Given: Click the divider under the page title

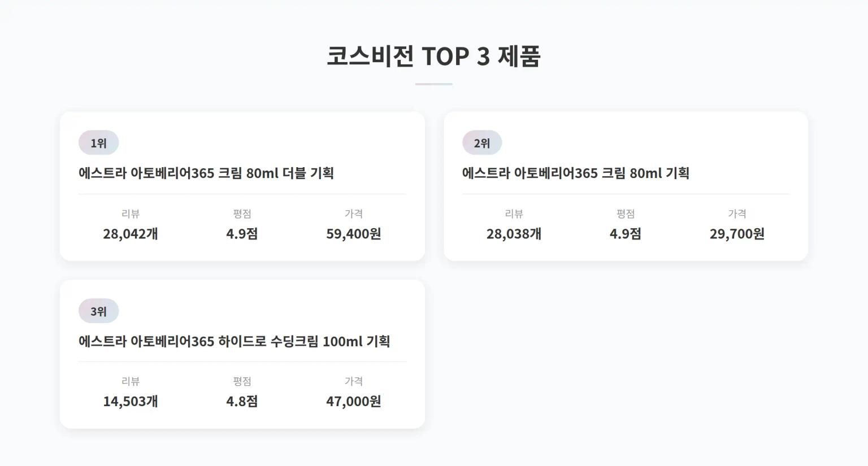Looking at the screenshot, I should pyautogui.click(x=434, y=84).
